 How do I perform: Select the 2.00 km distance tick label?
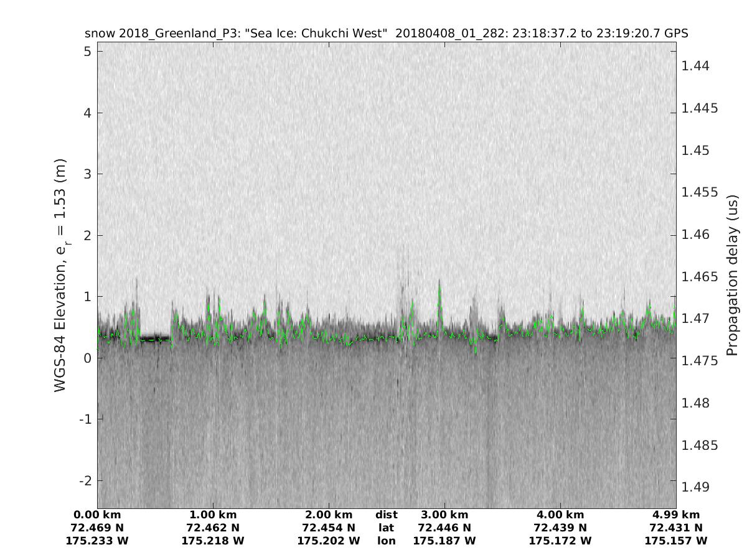tap(329, 515)
